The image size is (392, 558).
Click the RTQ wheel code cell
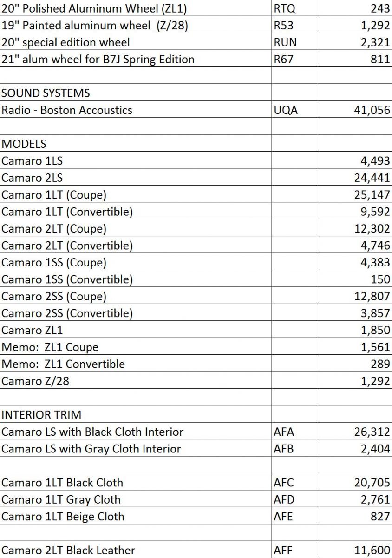(283, 8)
